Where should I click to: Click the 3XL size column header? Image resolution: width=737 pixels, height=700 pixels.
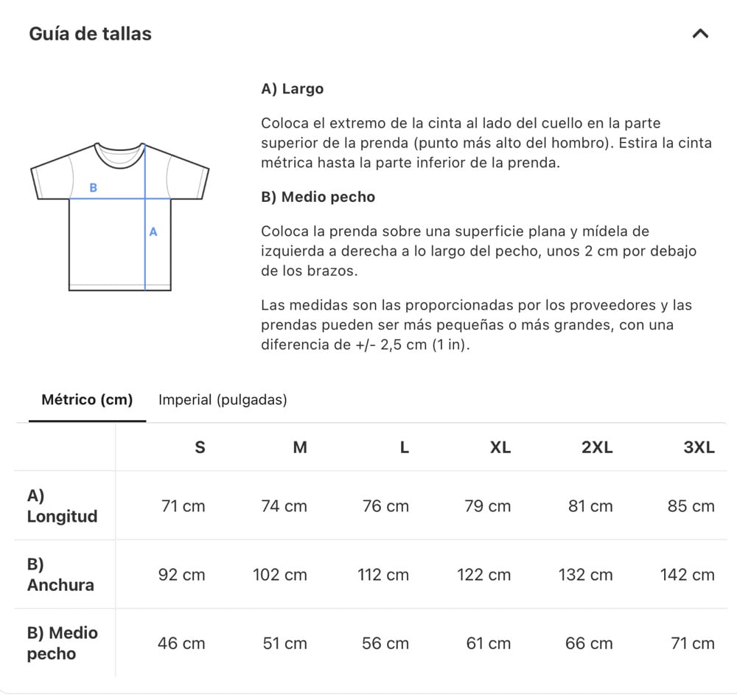click(699, 447)
